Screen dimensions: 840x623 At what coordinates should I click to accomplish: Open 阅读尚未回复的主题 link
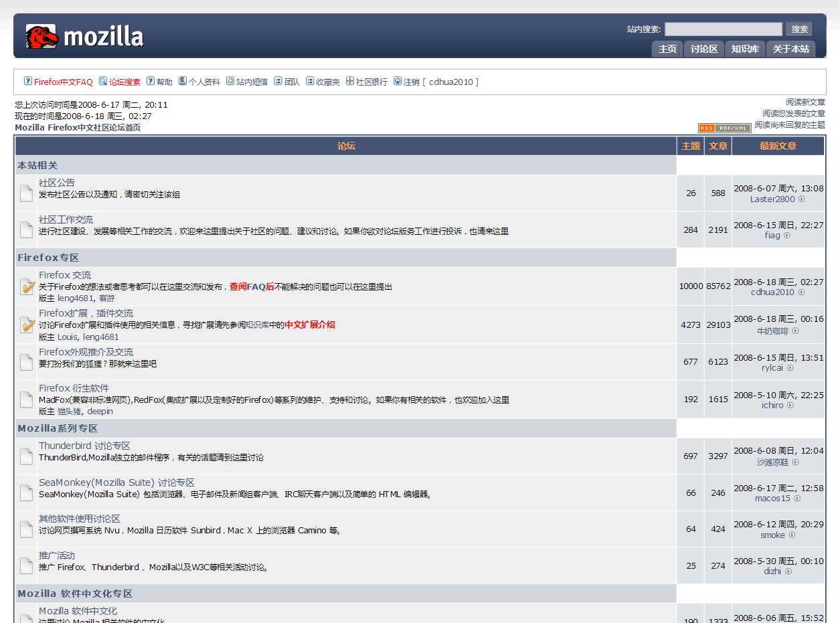(790, 124)
